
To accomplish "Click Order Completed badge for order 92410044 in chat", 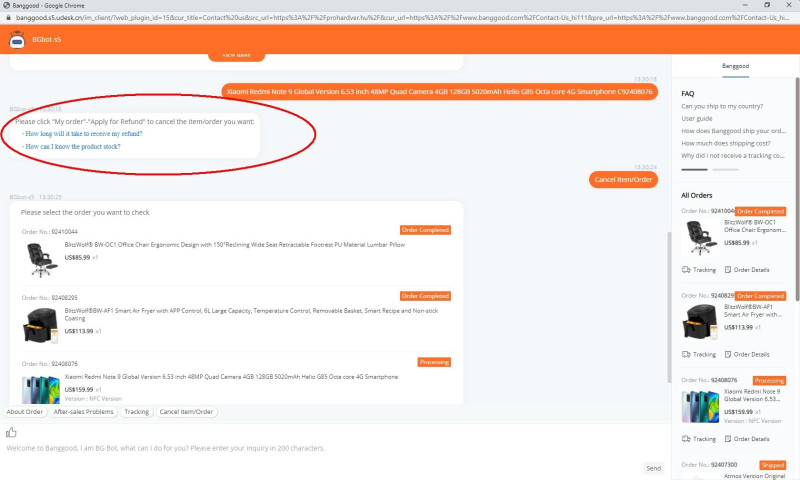I will tap(425, 230).
